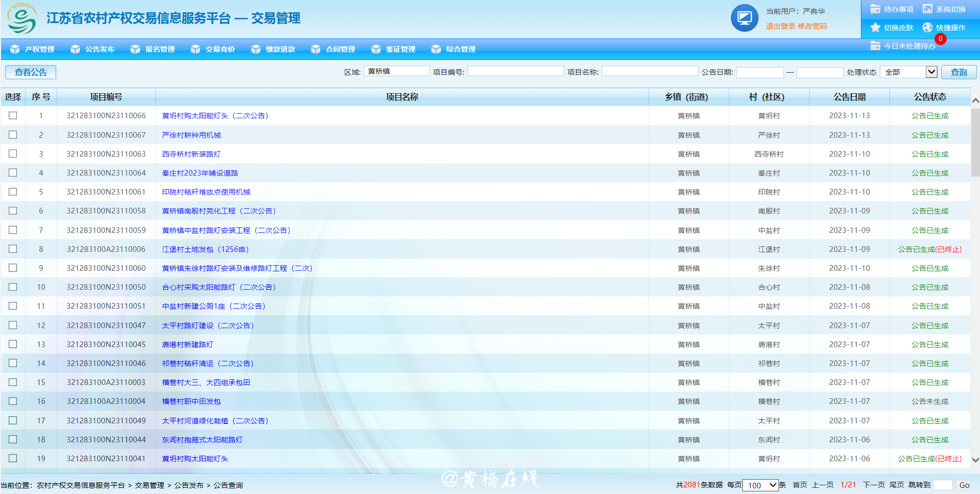Click the 系统切换 icon
Image resolution: width=980 pixels, height=494 pixels.
[927, 9]
